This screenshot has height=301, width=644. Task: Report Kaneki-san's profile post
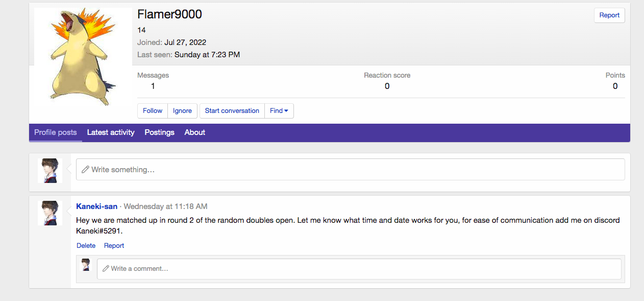[114, 246]
